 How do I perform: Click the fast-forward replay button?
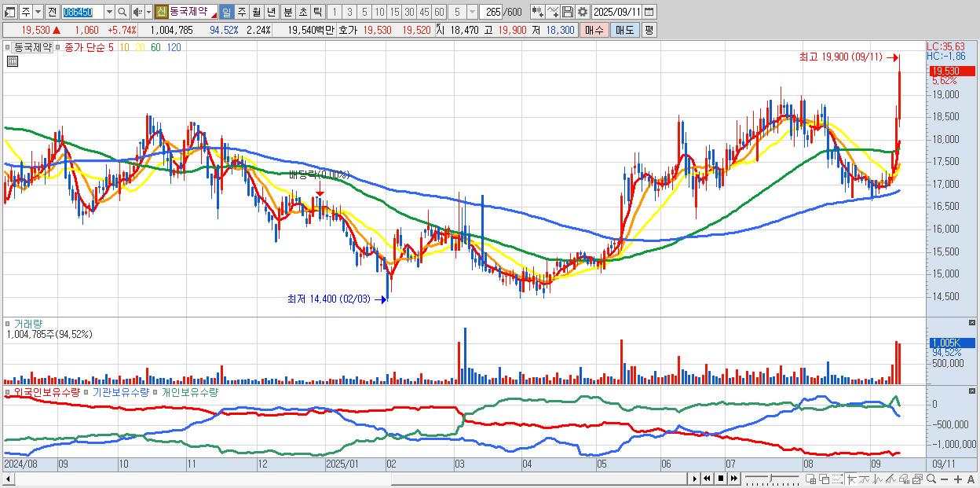coord(734,479)
